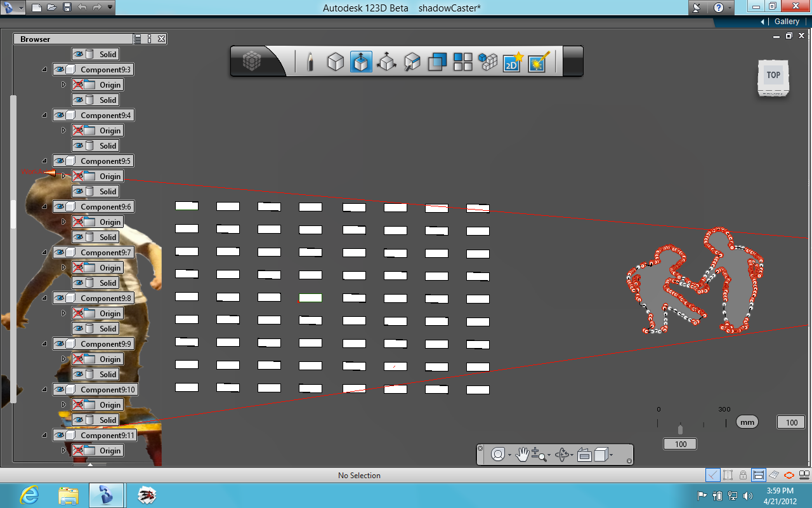The width and height of the screenshot is (812, 508).
Task: Hide Component9:6 using its eye icon
Action: pyautogui.click(x=60, y=207)
